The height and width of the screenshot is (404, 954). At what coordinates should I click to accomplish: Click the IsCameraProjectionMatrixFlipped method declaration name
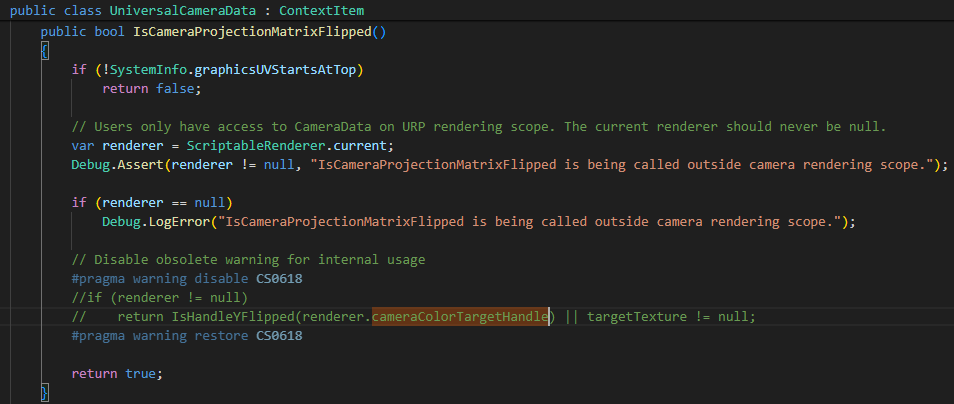[251, 31]
